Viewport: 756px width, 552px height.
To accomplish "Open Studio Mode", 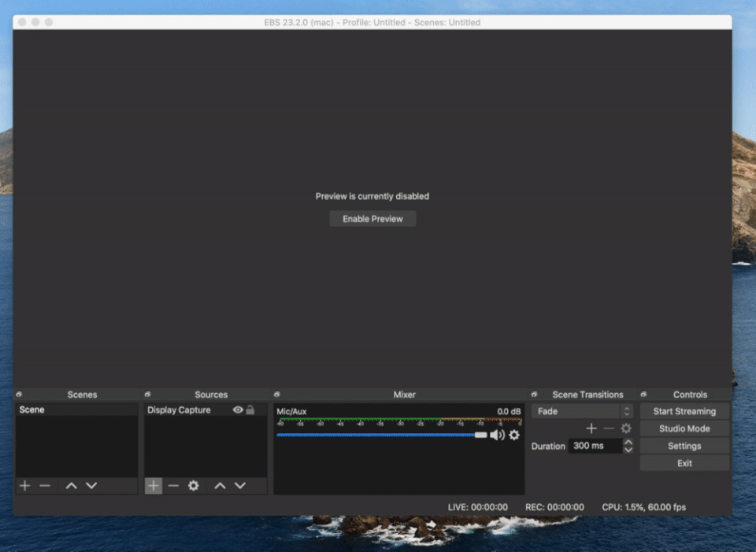I will point(684,428).
